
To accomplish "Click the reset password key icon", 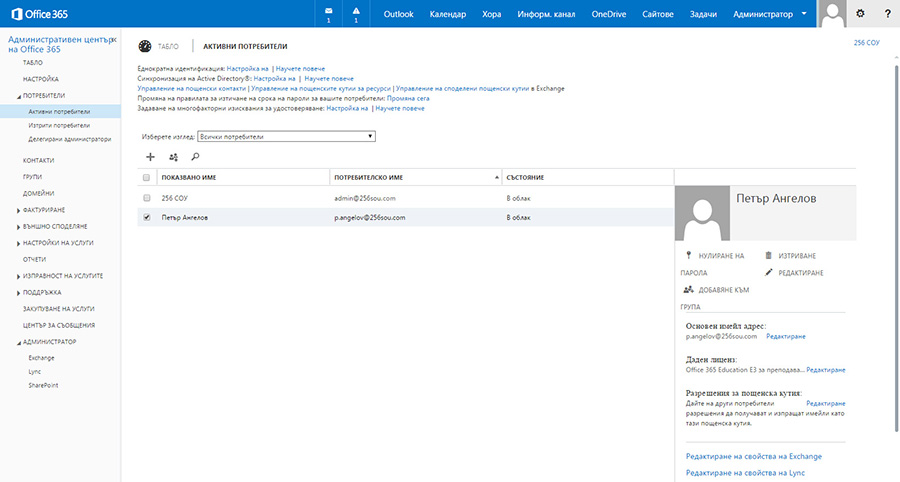I will tap(689, 255).
